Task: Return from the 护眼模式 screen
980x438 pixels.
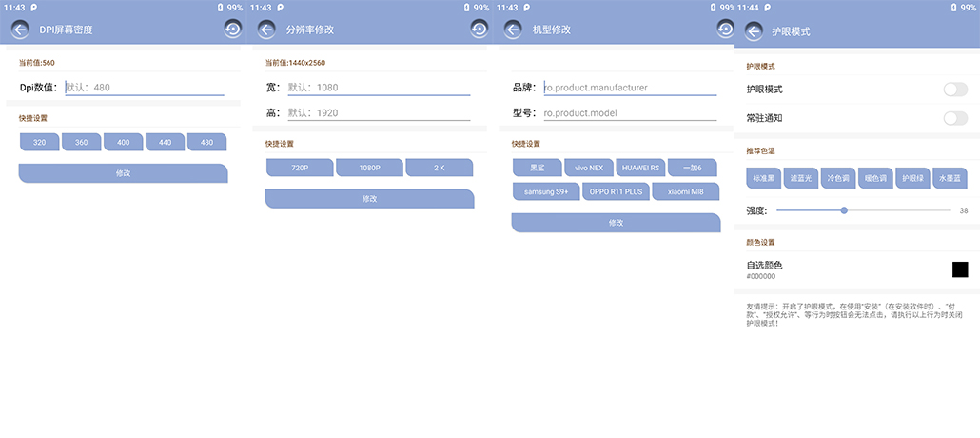Action: pyautogui.click(x=754, y=31)
